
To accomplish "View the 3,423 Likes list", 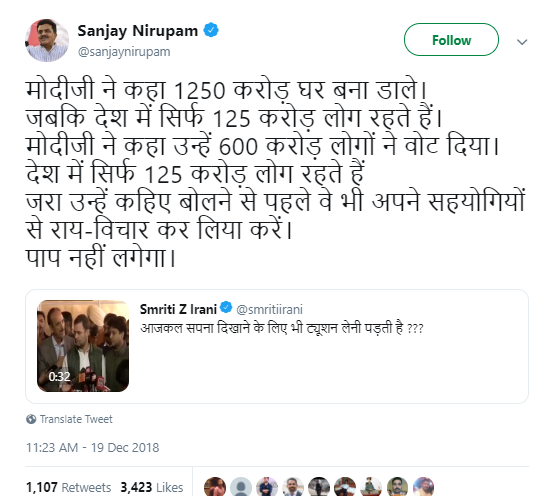I will (x=152, y=487).
